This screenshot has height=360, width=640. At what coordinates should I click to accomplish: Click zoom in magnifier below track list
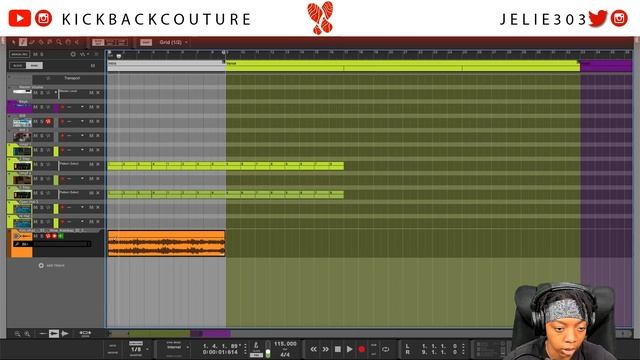point(27,334)
